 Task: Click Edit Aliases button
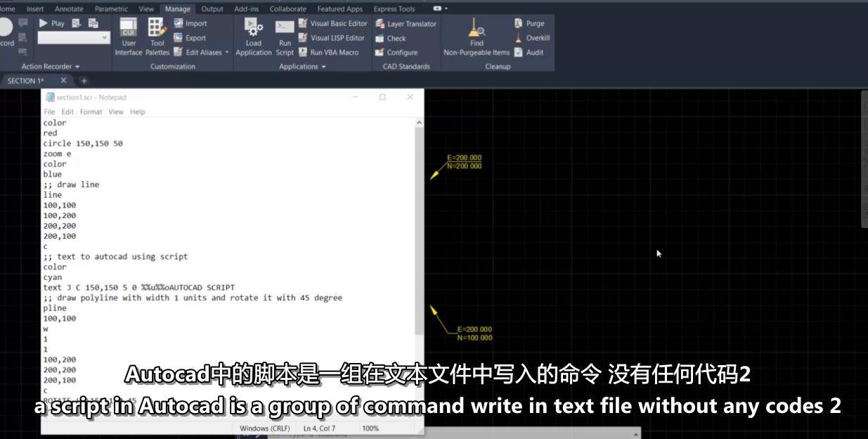[197, 52]
